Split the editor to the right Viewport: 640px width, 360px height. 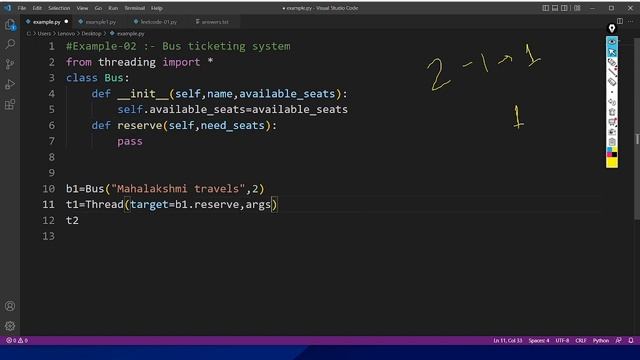pos(620,21)
